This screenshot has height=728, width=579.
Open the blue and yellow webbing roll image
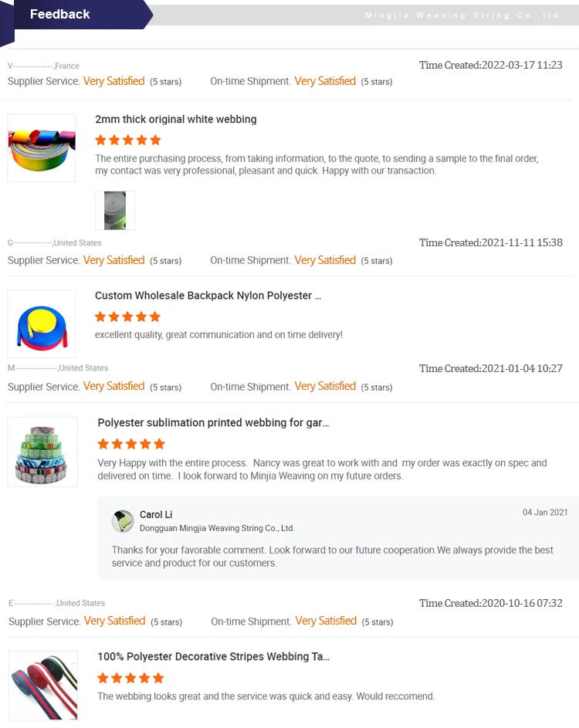coord(42,324)
